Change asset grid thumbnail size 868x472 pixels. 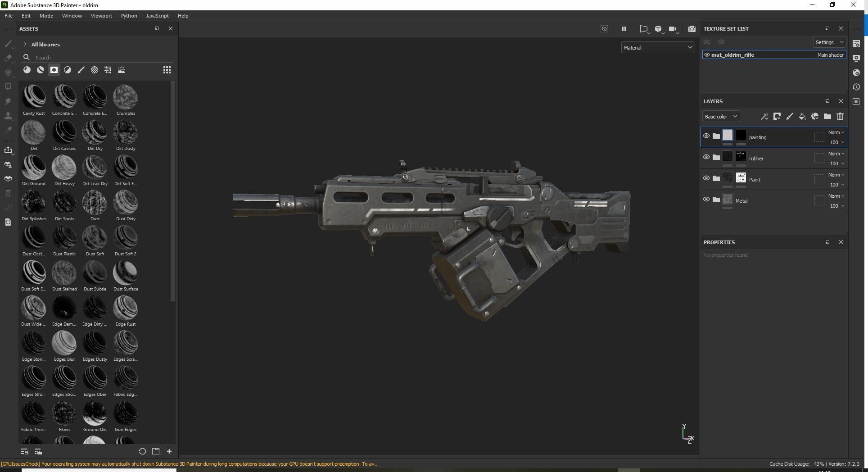click(x=167, y=70)
